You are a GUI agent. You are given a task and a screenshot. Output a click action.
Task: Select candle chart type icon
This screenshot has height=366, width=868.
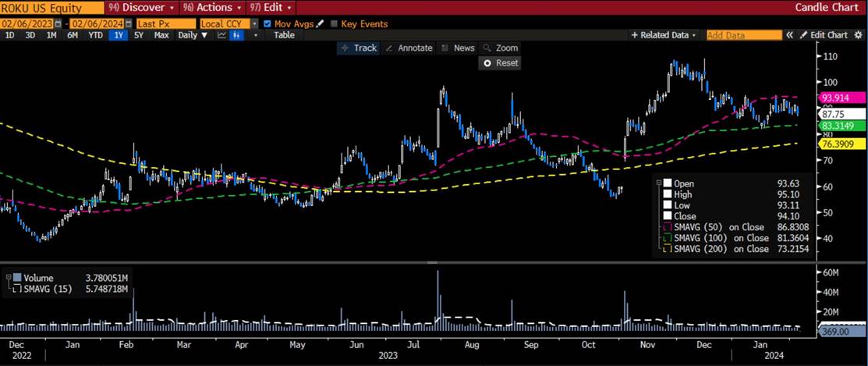(x=236, y=35)
